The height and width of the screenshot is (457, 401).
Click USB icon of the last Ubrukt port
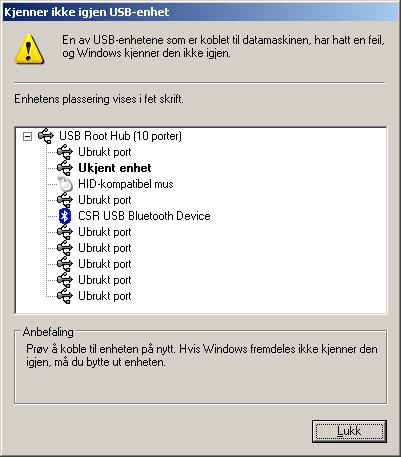(x=65, y=296)
